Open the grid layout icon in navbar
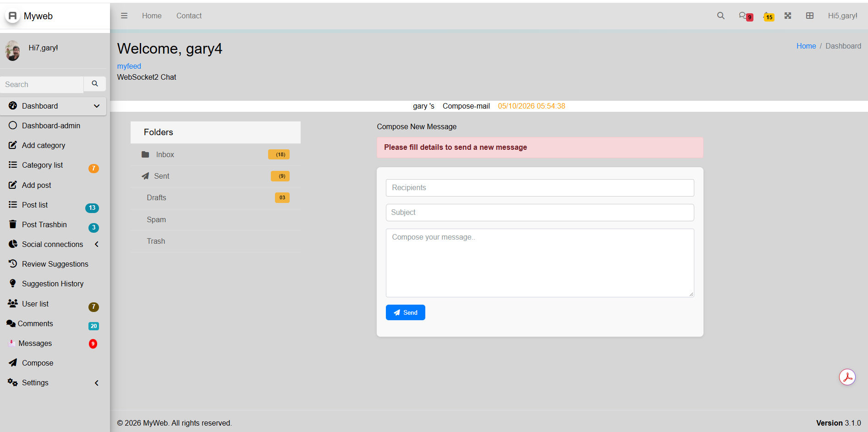 tap(810, 16)
